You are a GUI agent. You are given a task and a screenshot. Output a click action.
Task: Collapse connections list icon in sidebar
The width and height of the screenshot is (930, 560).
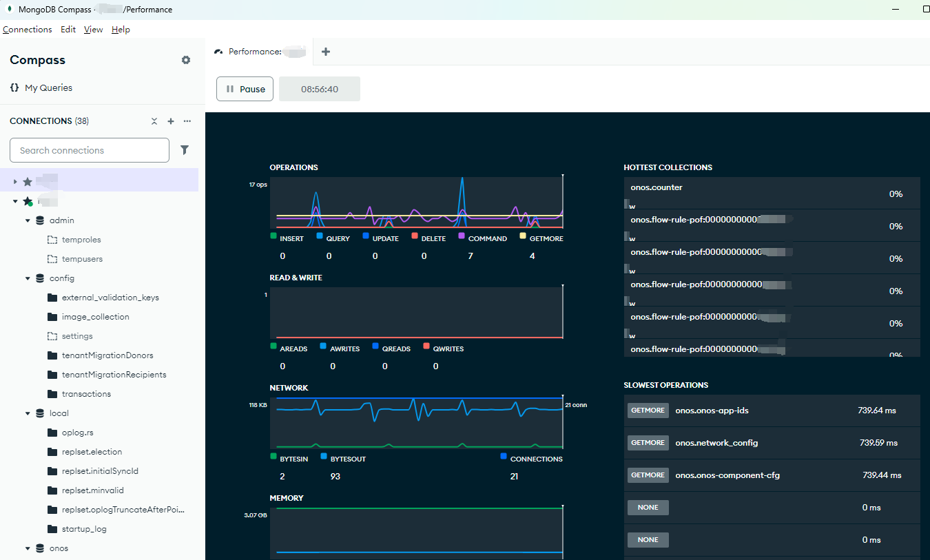(154, 121)
